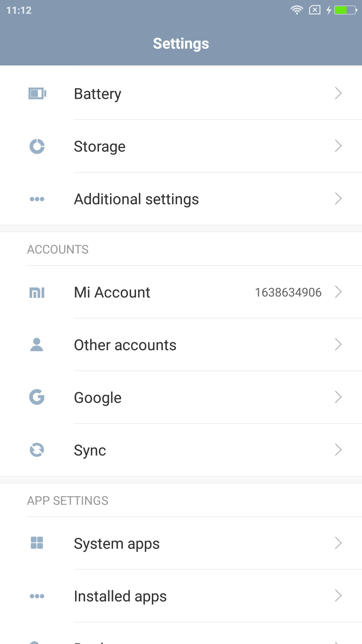Open Sync via its right chevron

point(338,450)
